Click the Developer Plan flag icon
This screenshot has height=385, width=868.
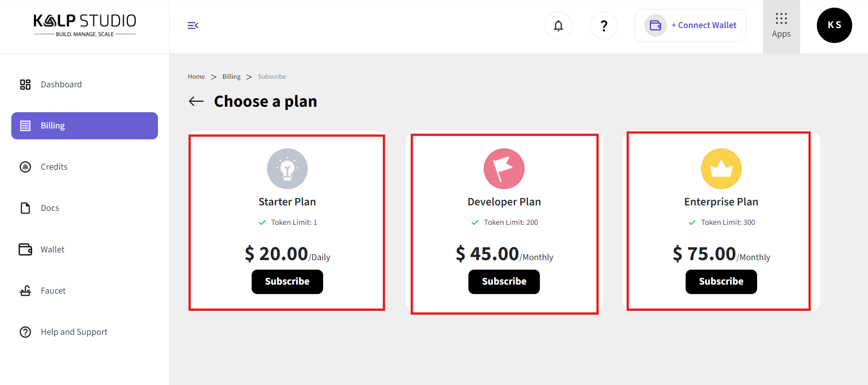pyautogui.click(x=504, y=169)
